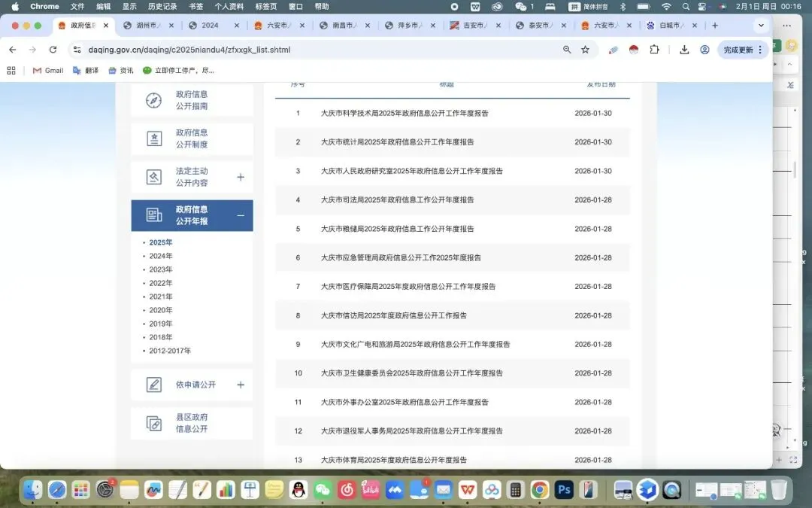Switch to the 2024 tab
The image size is (812, 508).
coord(214,26)
